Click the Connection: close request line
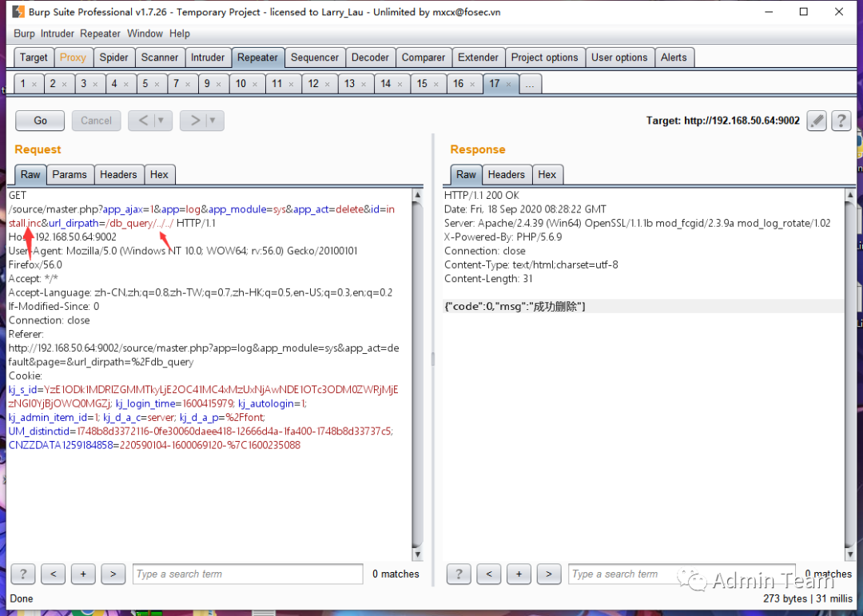This screenshot has height=616, width=863. click(49, 320)
